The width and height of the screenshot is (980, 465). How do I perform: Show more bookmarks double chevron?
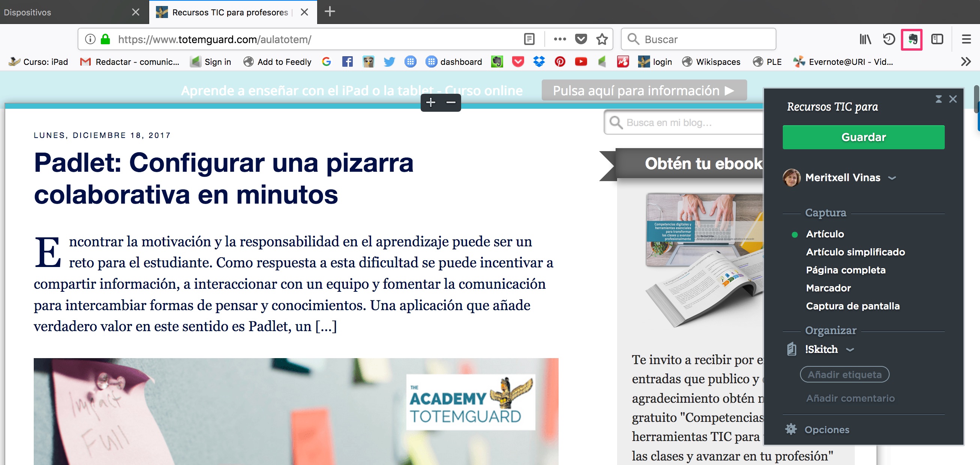(x=965, y=61)
